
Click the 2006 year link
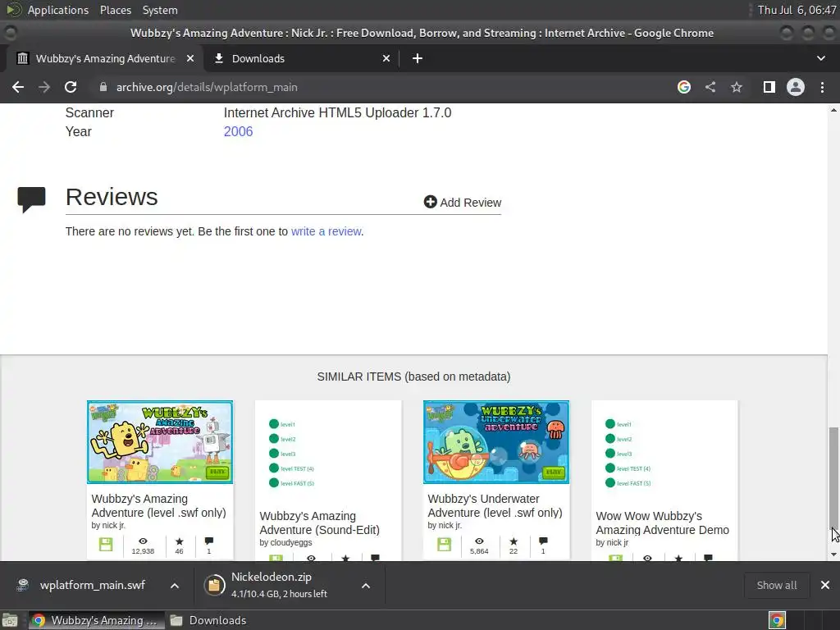(238, 132)
